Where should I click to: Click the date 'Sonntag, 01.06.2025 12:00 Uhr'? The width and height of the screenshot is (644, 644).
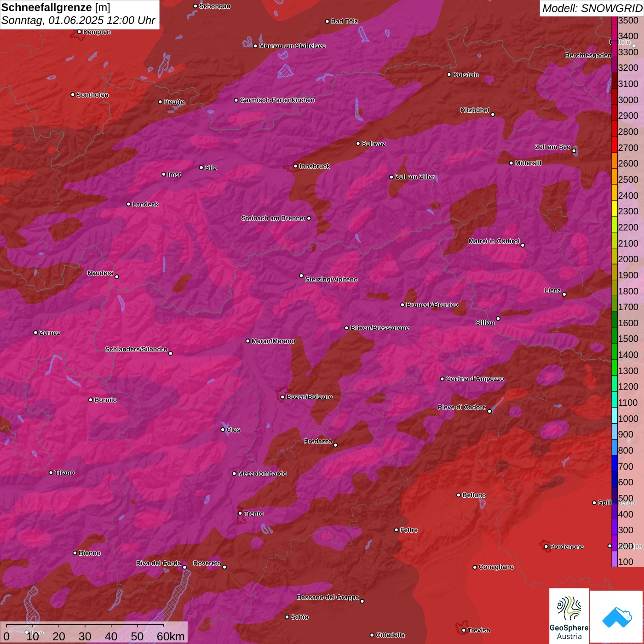pyautogui.click(x=78, y=21)
